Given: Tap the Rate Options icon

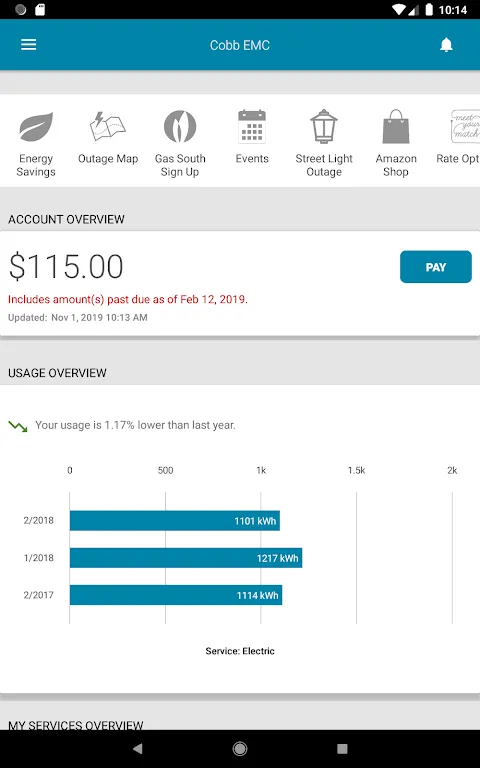Looking at the screenshot, I should pos(464,127).
